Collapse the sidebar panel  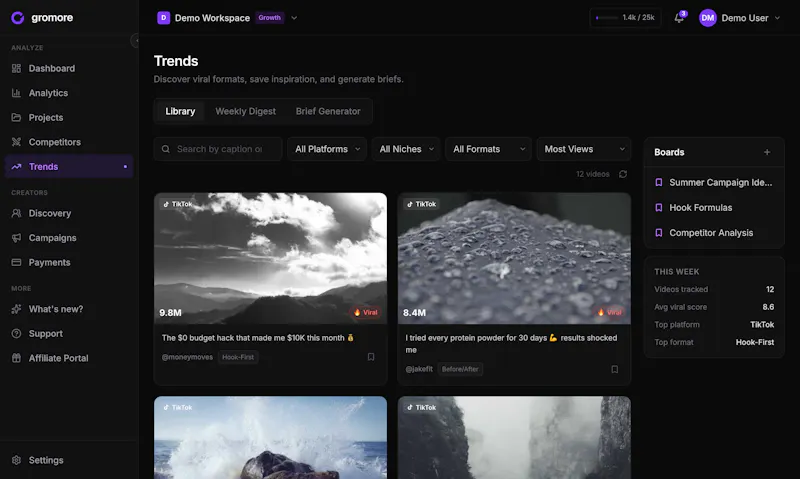[136, 40]
